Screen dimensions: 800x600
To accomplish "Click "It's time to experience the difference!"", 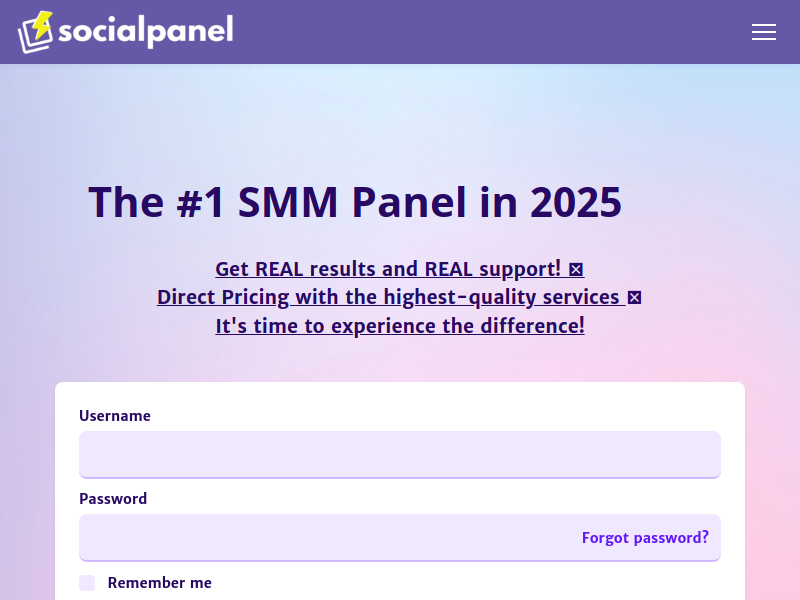I will point(400,325).
